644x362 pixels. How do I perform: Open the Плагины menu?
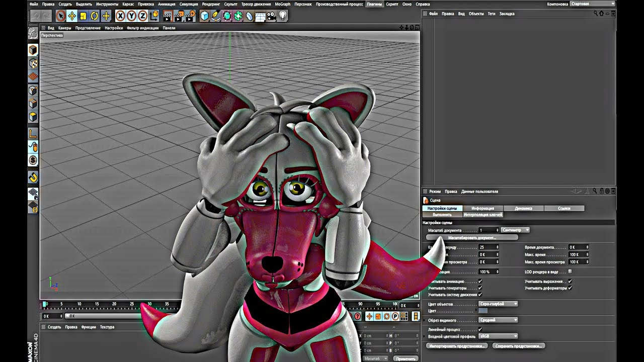tap(374, 4)
